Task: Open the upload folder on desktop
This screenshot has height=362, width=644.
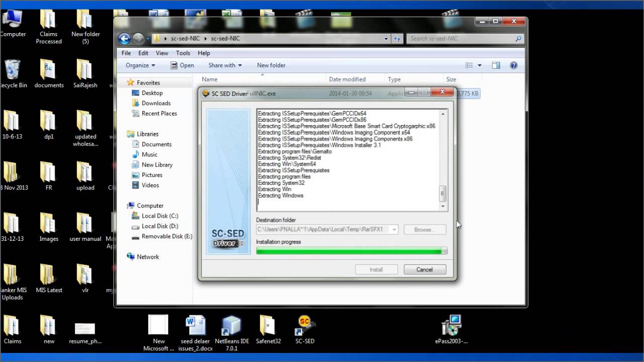Action: [85, 176]
